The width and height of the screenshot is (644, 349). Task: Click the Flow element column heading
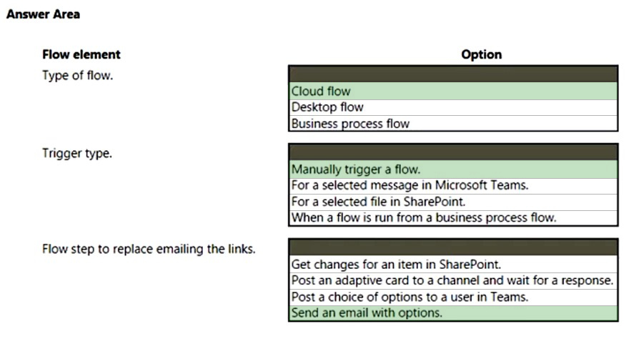pyautogui.click(x=81, y=54)
